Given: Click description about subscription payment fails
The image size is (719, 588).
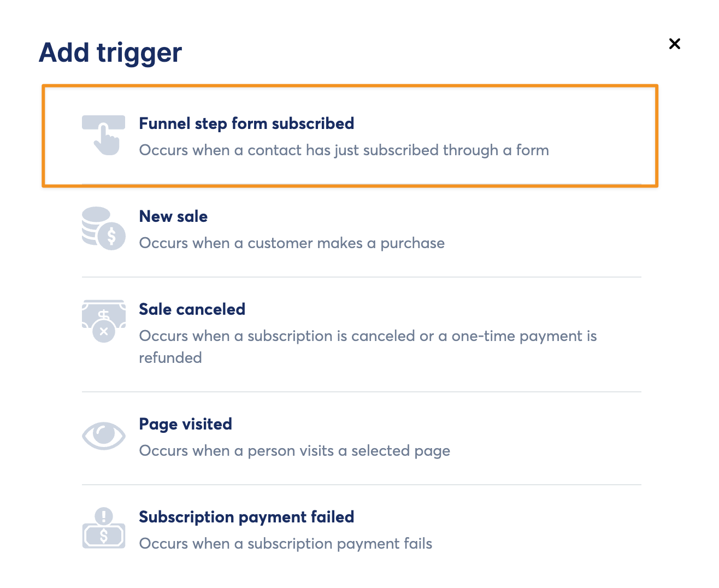Looking at the screenshot, I should [x=285, y=544].
